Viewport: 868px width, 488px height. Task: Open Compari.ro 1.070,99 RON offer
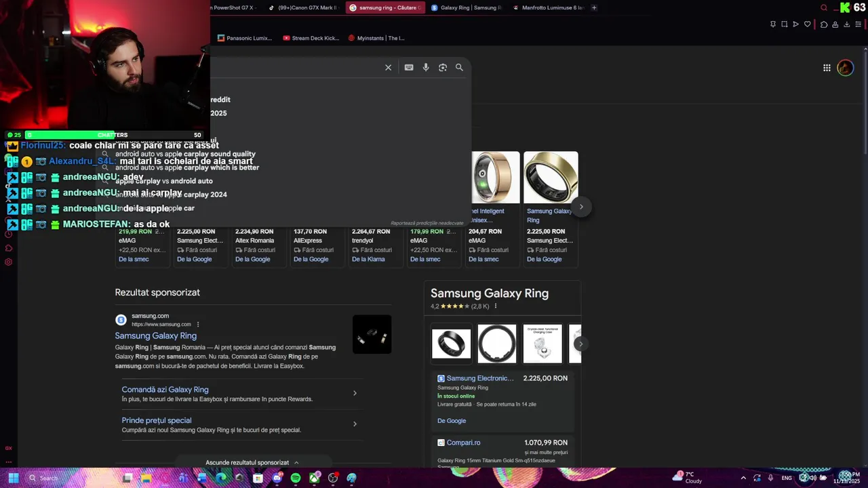[502, 451]
